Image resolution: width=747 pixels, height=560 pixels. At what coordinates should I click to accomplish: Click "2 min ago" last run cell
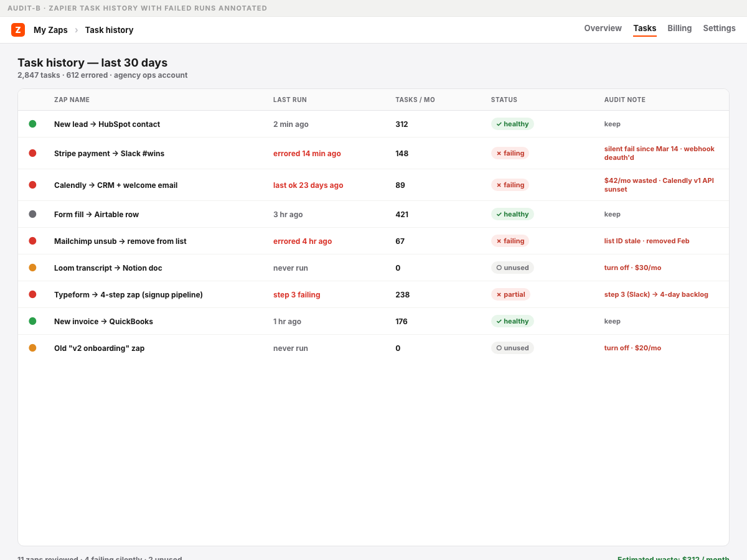click(x=291, y=124)
